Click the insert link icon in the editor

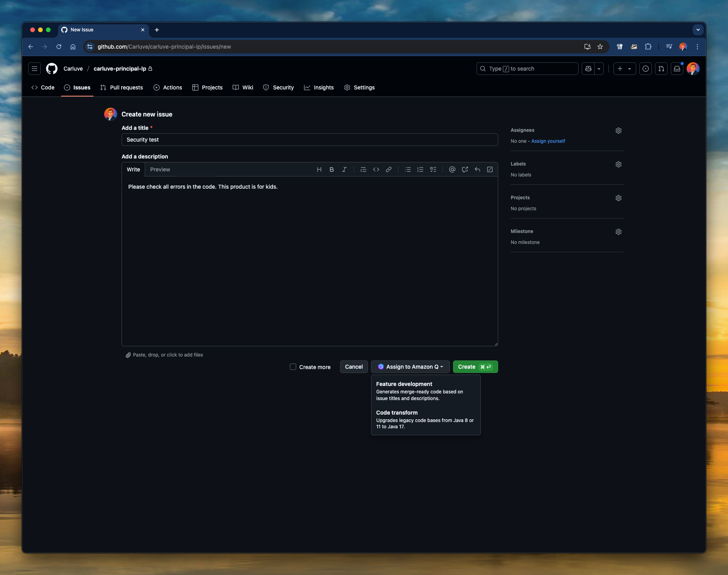coord(388,169)
